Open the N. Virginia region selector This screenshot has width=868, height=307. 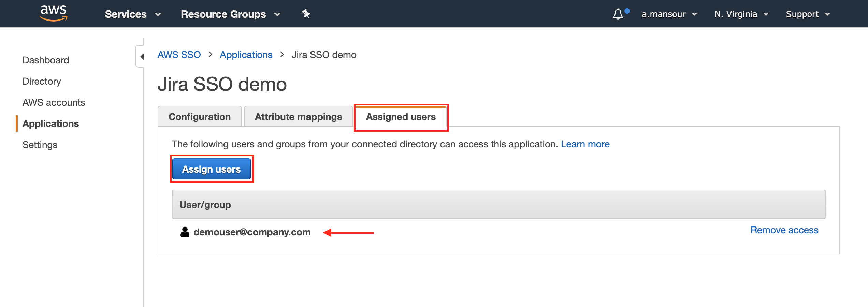coord(741,14)
